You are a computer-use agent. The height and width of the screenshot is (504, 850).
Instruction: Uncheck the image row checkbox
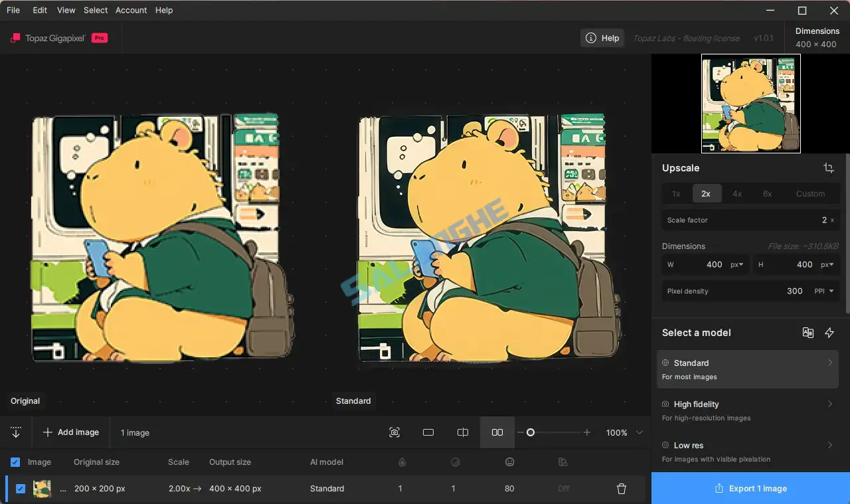click(x=20, y=488)
